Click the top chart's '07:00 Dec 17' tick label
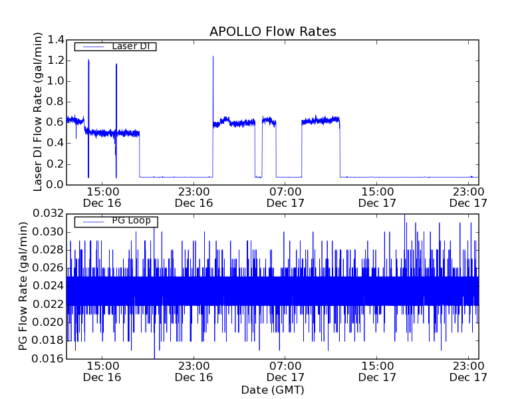The height and width of the screenshot is (399, 532). pyautogui.click(x=285, y=198)
